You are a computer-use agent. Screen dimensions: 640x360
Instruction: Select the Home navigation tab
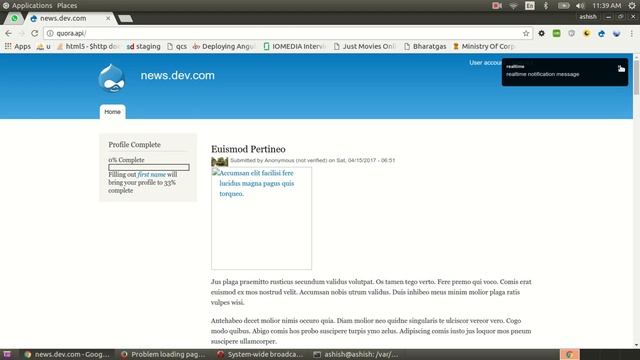pos(112,112)
